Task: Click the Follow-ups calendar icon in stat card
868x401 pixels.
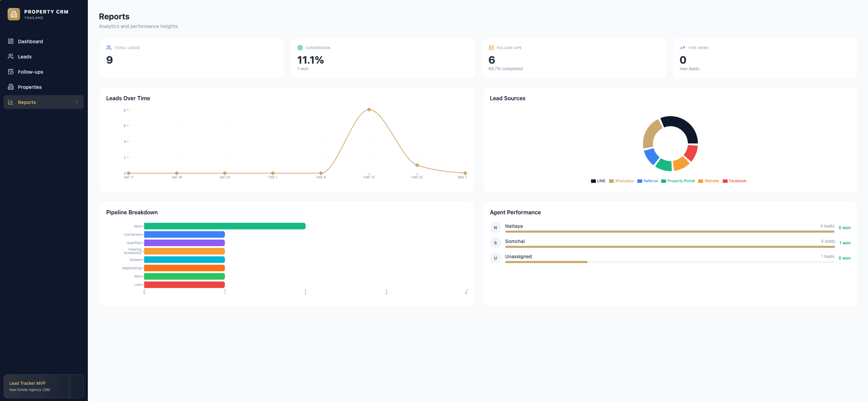Action: pos(491,48)
